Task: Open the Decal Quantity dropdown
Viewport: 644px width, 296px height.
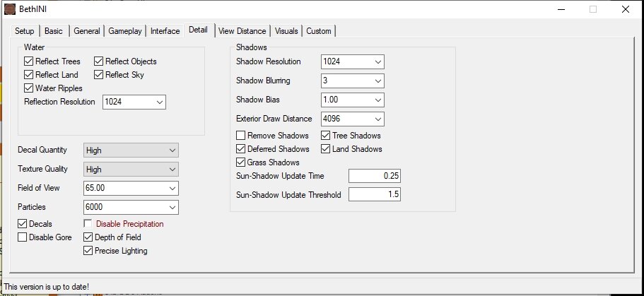Action: click(131, 150)
